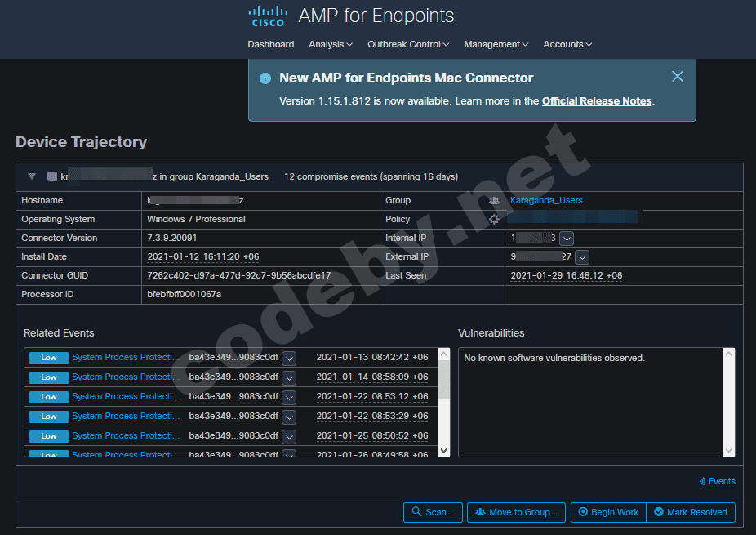Click the Mark Resolved button
The width and height of the screenshot is (756, 535).
coord(691,512)
